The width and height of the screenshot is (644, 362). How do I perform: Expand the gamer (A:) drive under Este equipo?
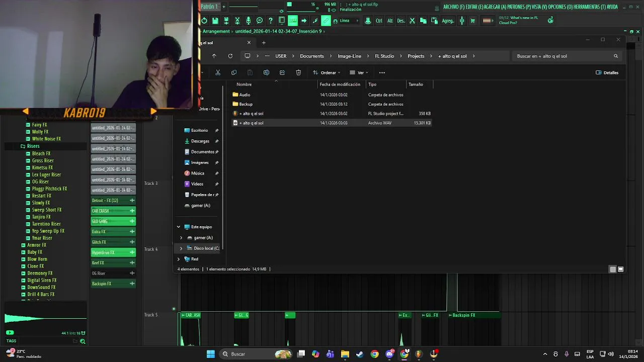point(181,237)
